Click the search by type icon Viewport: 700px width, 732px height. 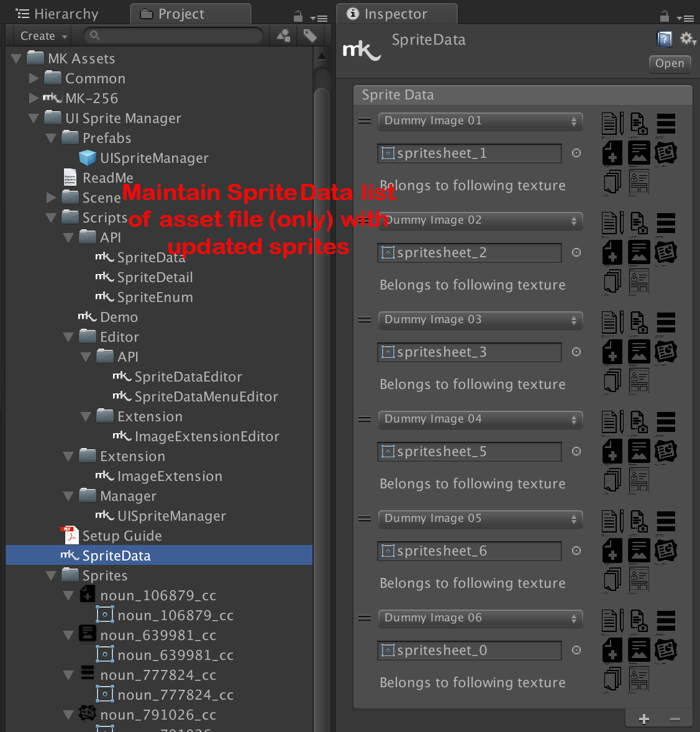coord(283,35)
